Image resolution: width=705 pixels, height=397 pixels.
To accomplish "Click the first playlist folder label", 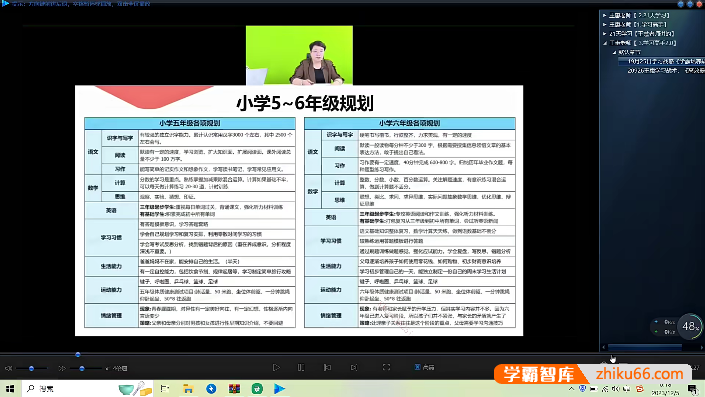I will 639,15.
